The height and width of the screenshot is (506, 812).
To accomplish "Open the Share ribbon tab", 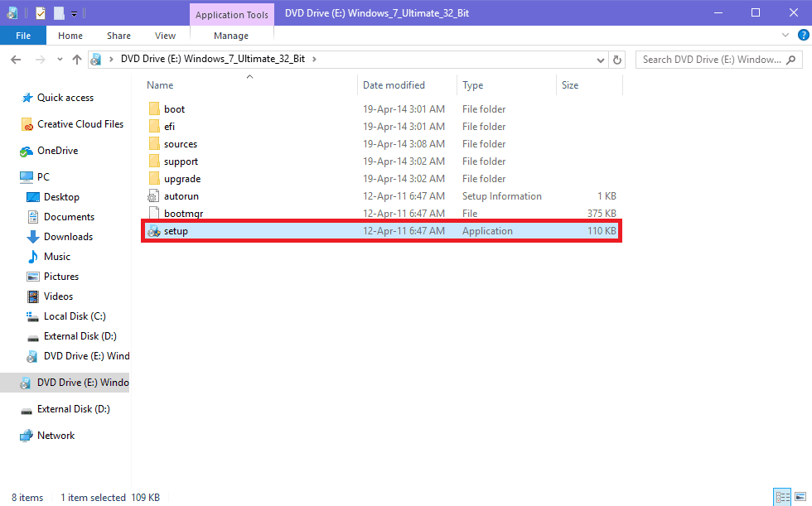I will coord(118,35).
